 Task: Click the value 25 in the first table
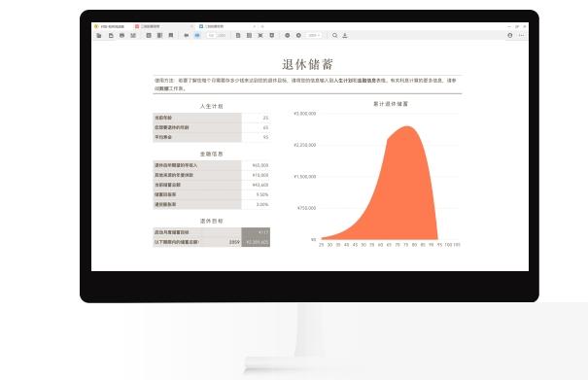(x=265, y=118)
